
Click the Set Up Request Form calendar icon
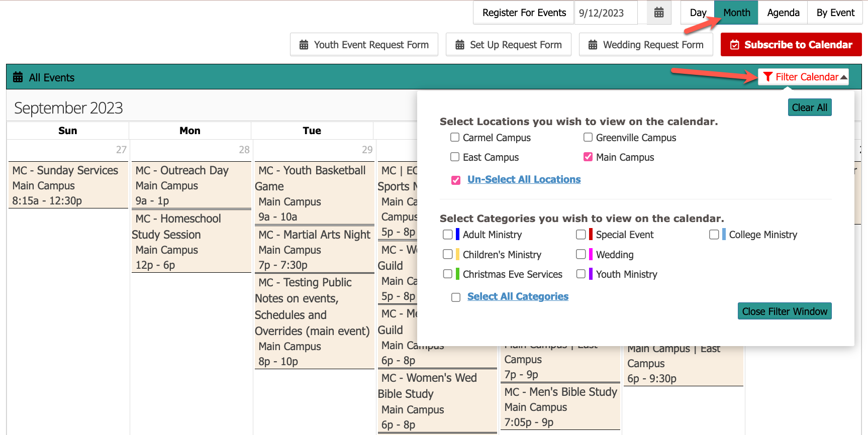pos(459,45)
